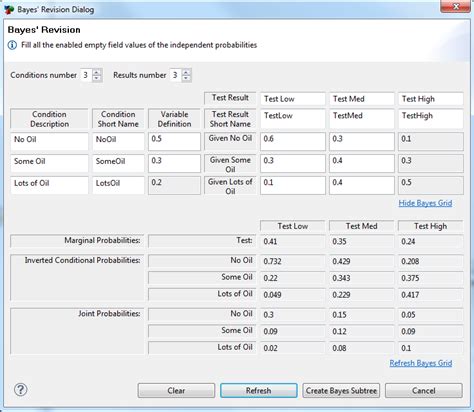Select the No Oil condition description field
Image resolution: width=474 pixels, height=412 pixels.
point(49,141)
